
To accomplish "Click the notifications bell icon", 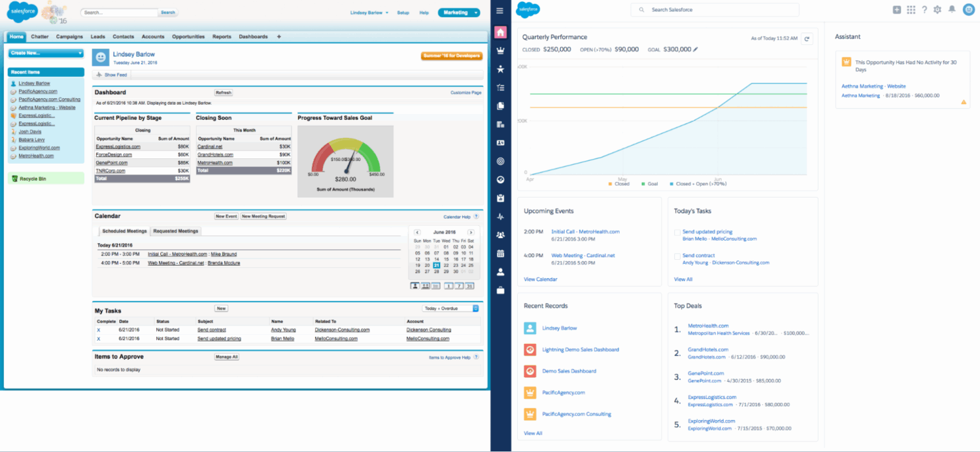I will (x=952, y=10).
